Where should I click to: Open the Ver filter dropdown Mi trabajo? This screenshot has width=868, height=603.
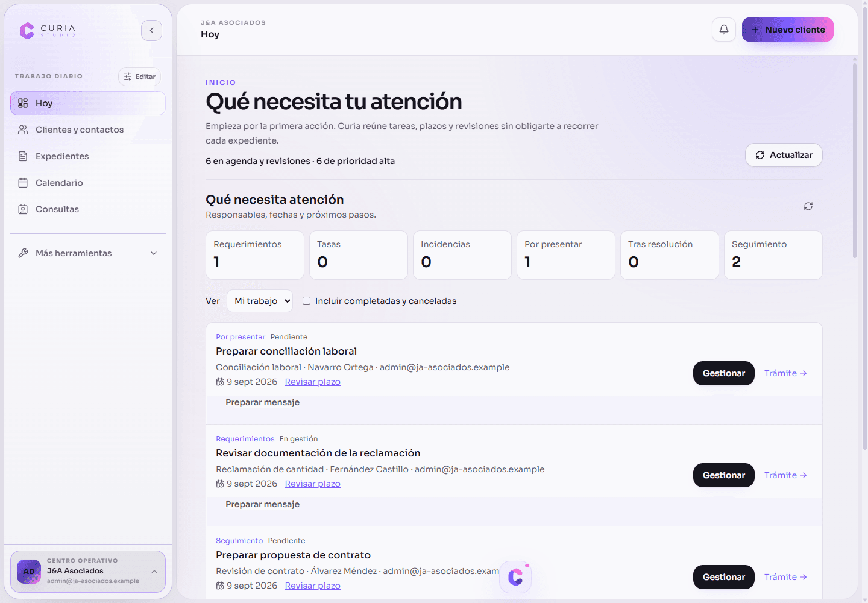click(260, 301)
